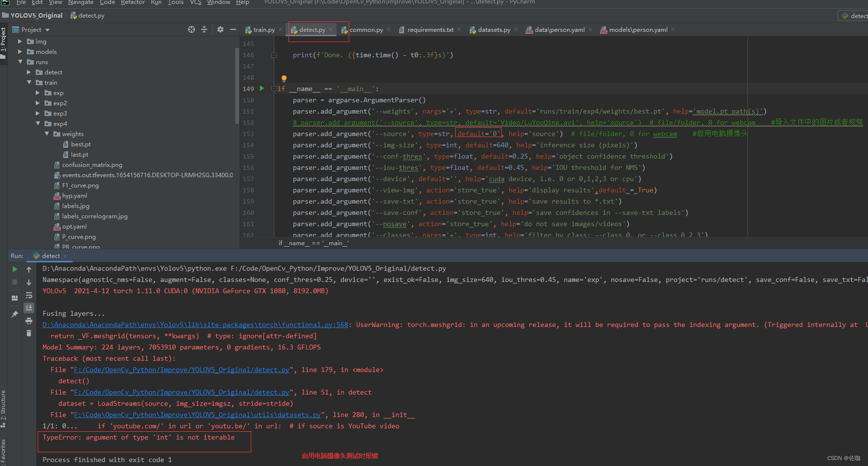The width and height of the screenshot is (868, 466).
Task: Place cursor on line number 153
Action: (x=248, y=134)
